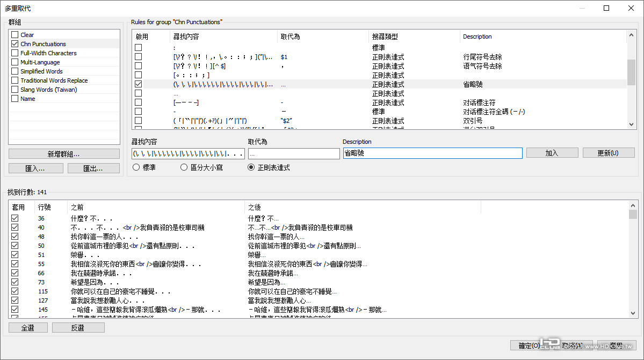Click the 加入 button
This screenshot has height=360, width=644.
pos(552,153)
